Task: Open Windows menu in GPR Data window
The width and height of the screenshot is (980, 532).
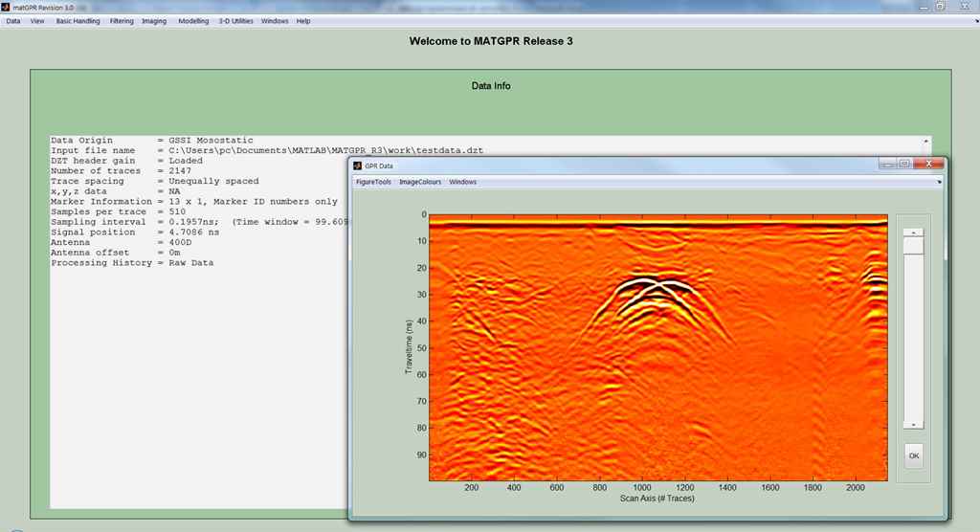Action: (x=462, y=182)
